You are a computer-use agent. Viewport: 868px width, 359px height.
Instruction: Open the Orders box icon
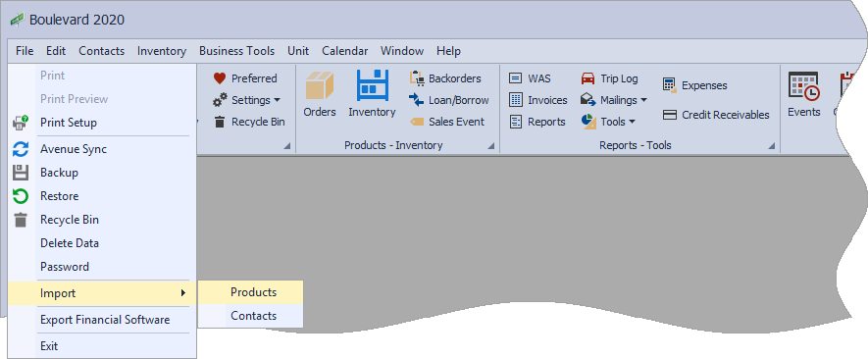[x=320, y=86]
